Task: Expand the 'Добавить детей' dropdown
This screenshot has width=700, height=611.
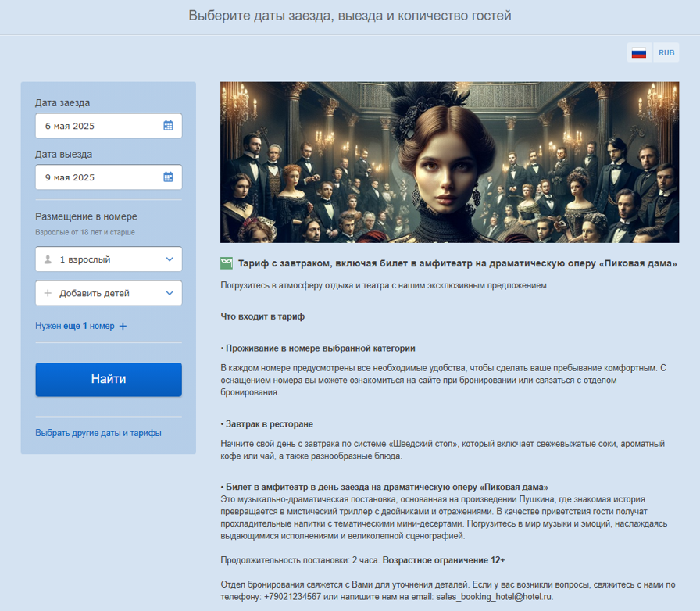Action: [x=109, y=293]
